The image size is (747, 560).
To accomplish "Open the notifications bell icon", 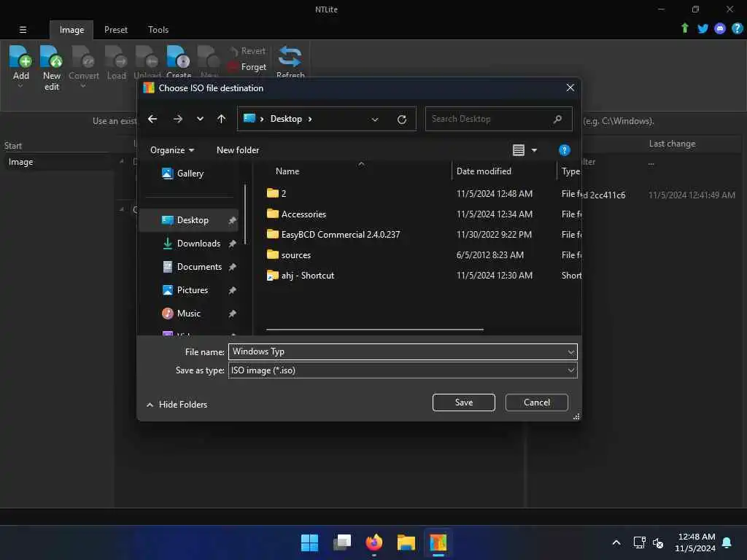I will pyautogui.click(x=727, y=542).
